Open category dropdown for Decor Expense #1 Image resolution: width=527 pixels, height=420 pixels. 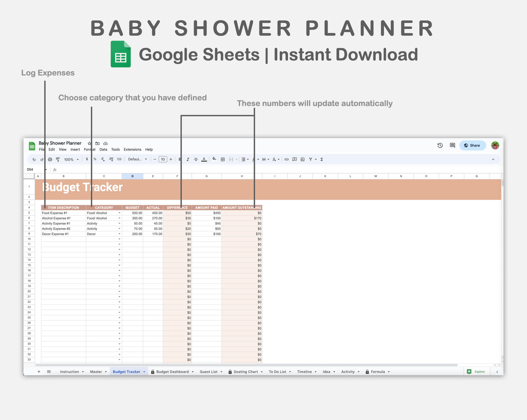tap(119, 234)
